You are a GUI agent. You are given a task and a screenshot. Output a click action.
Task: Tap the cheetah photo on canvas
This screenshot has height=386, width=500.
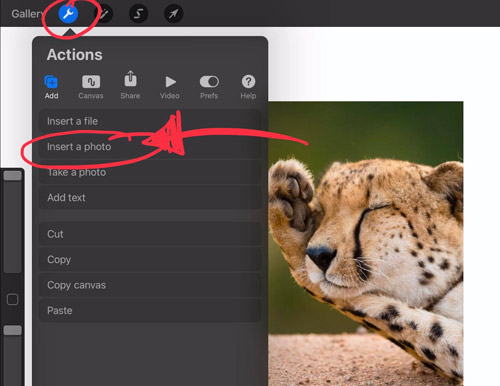tap(366, 243)
